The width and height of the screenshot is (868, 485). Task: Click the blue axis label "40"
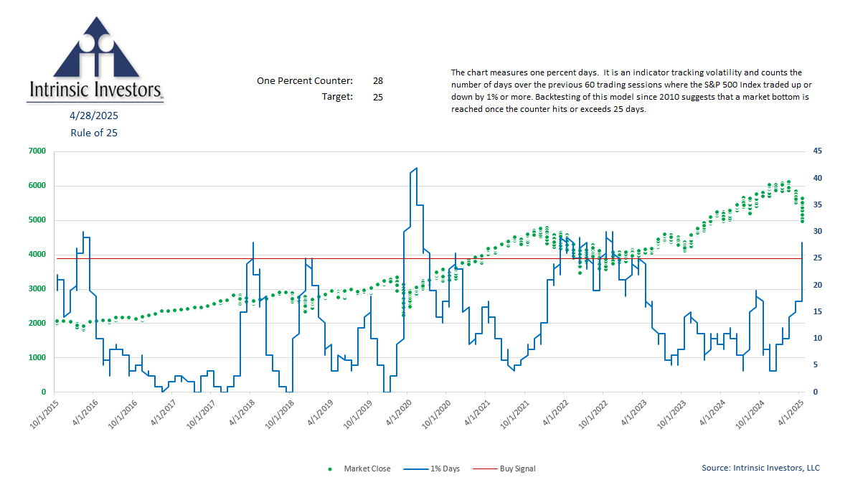pos(818,178)
